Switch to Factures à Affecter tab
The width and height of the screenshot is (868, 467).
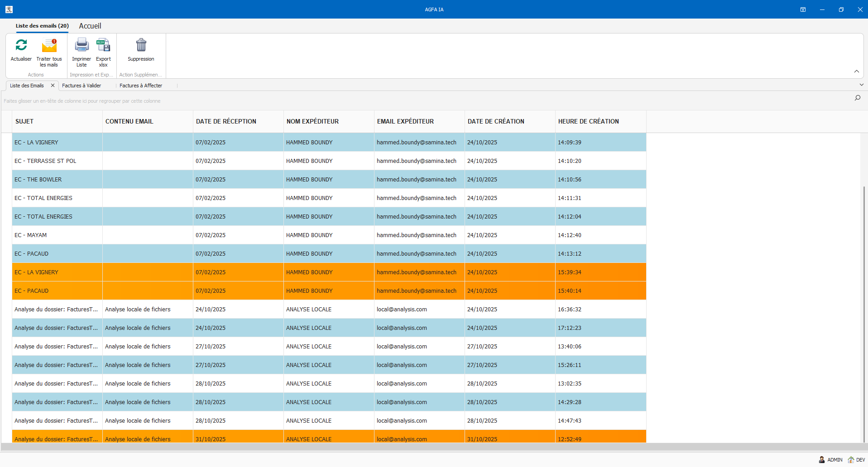pyautogui.click(x=141, y=86)
